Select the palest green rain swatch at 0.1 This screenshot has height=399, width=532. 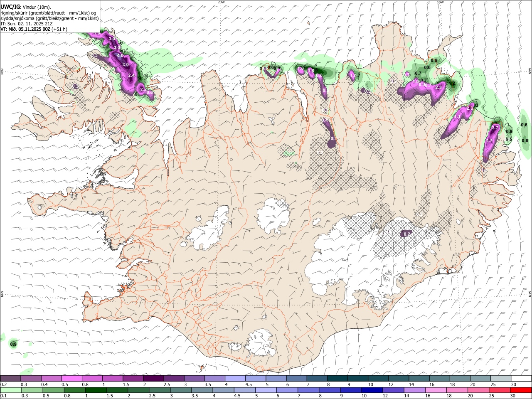tap(10, 390)
